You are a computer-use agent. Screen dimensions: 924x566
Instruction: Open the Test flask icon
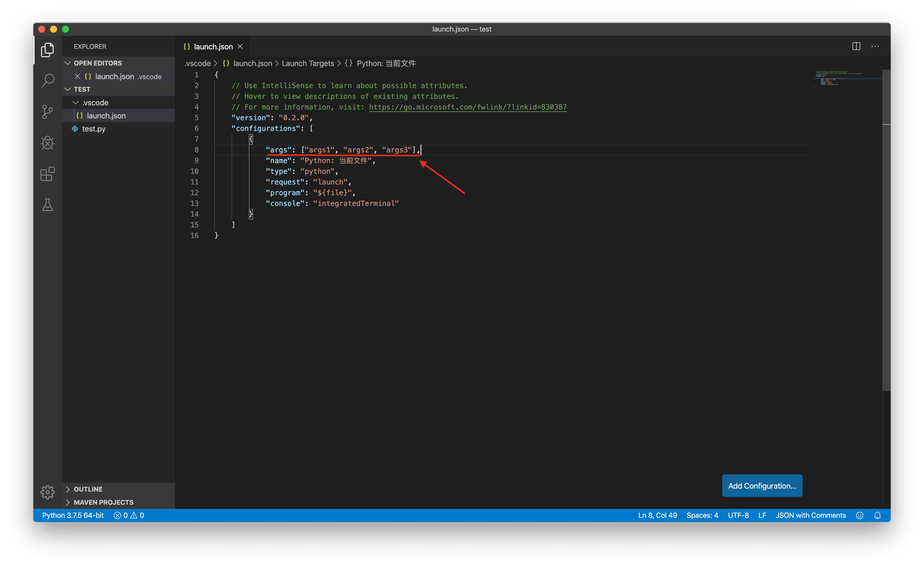pyautogui.click(x=47, y=205)
